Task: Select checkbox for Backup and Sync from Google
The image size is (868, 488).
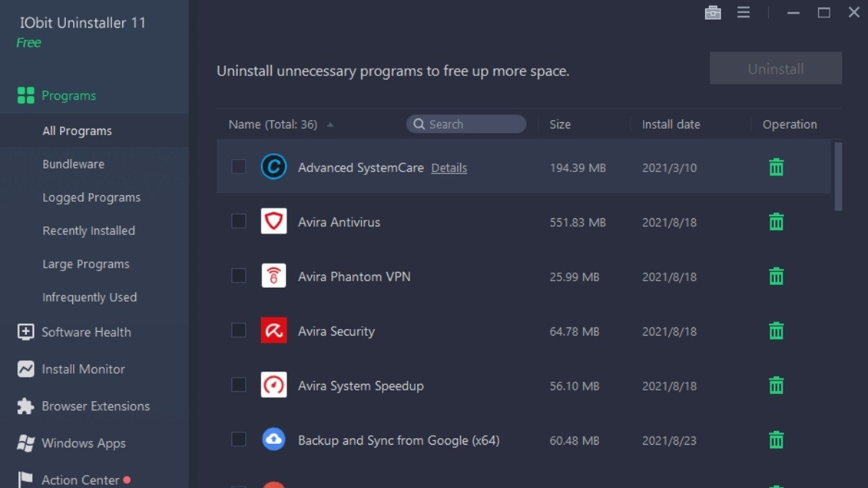Action: click(x=239, y=440)
